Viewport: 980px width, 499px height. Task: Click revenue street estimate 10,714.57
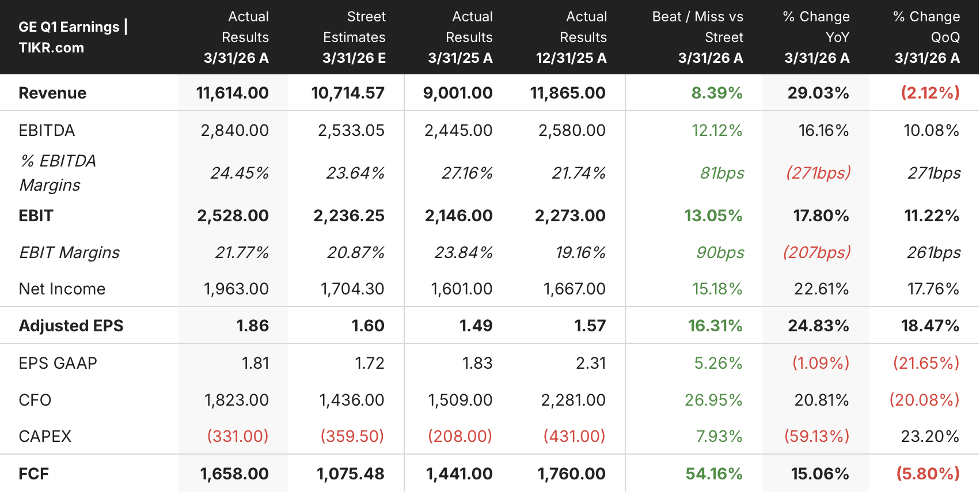(x=348, y=93)
